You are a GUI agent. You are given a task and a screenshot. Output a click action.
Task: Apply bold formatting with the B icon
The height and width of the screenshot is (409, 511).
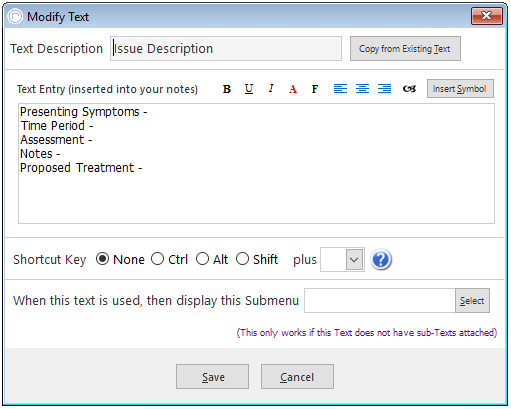[227, 89]
